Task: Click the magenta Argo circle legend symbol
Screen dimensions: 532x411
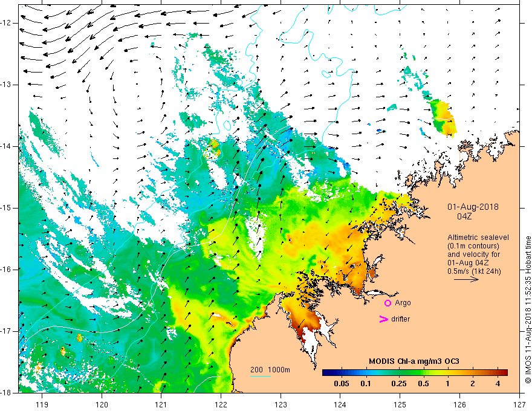Action: [388, 303]
